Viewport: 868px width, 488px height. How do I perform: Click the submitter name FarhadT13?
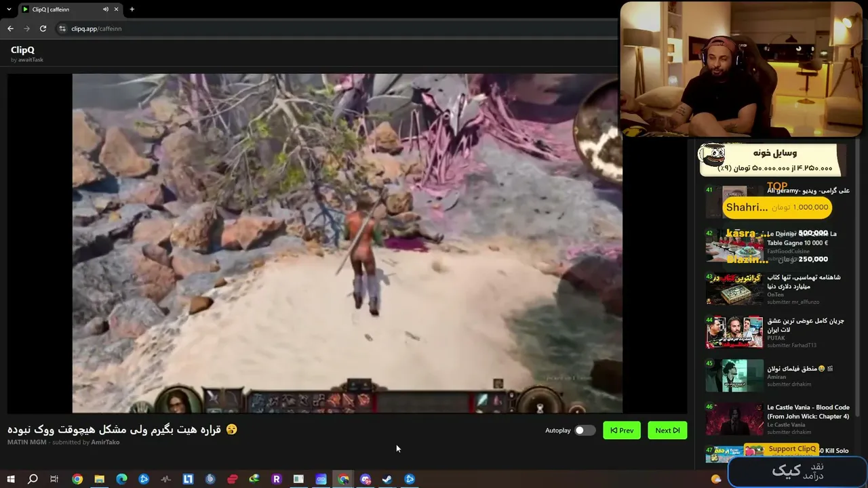click(804, 346)
